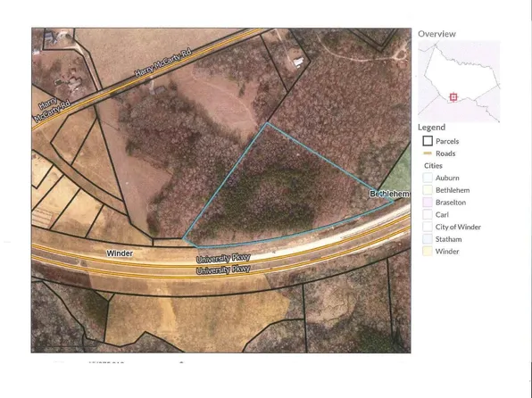Click the upper 'University Pkwy' road label
The width and height of the screenshot is (532, 398).
tap(223, 259)
